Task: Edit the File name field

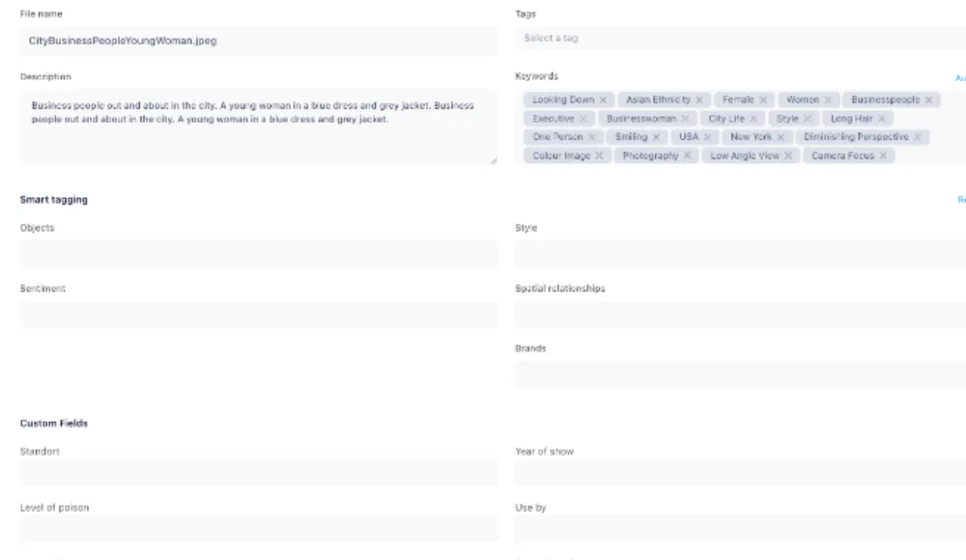Action: coord(259,42)
